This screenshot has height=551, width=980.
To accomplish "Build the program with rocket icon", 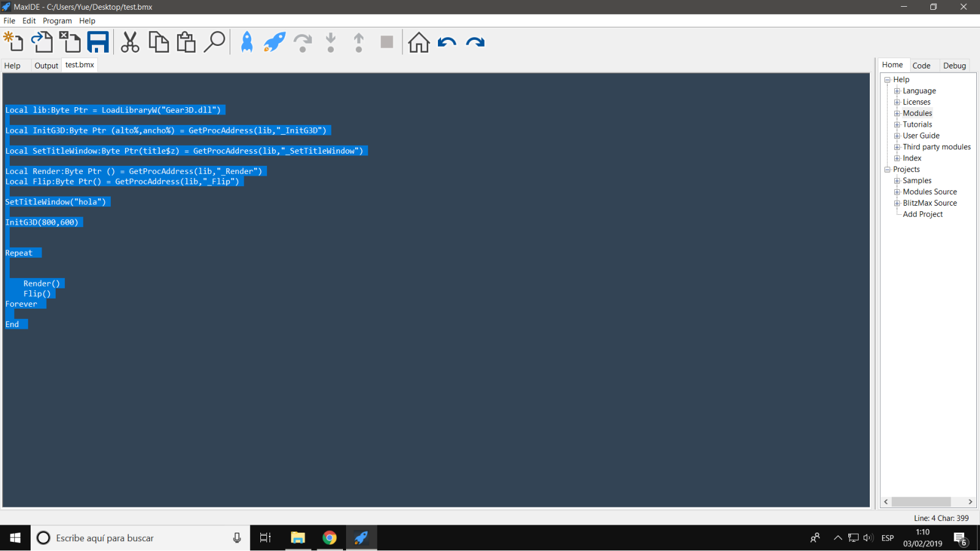I will point(247,42).
